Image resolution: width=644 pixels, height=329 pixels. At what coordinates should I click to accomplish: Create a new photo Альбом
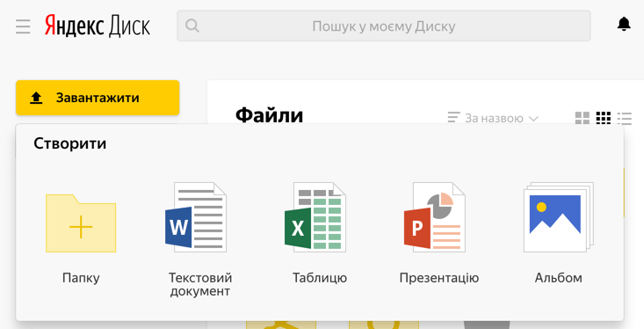coord(559,217)
